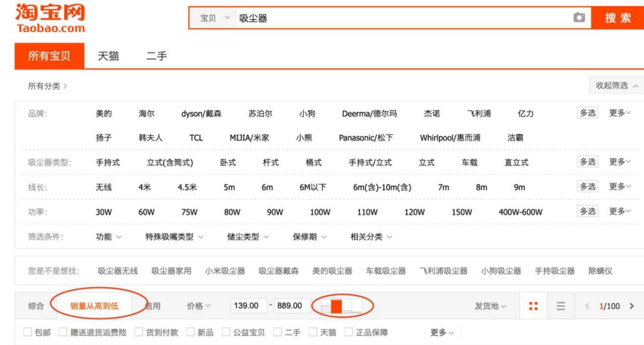The height and width of the screenshot is (345, 644).
Task: Click the camera image-search icon
Action: point(579,18)
